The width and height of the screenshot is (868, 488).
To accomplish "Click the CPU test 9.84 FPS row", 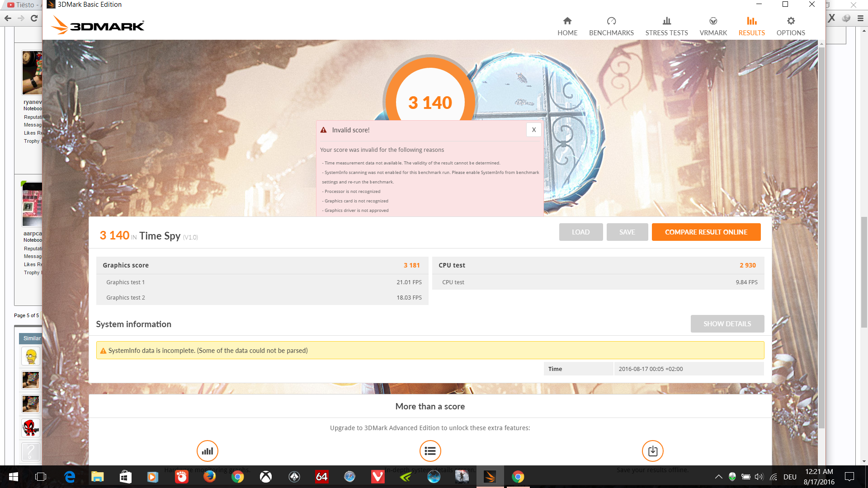I will click(598, 282).
